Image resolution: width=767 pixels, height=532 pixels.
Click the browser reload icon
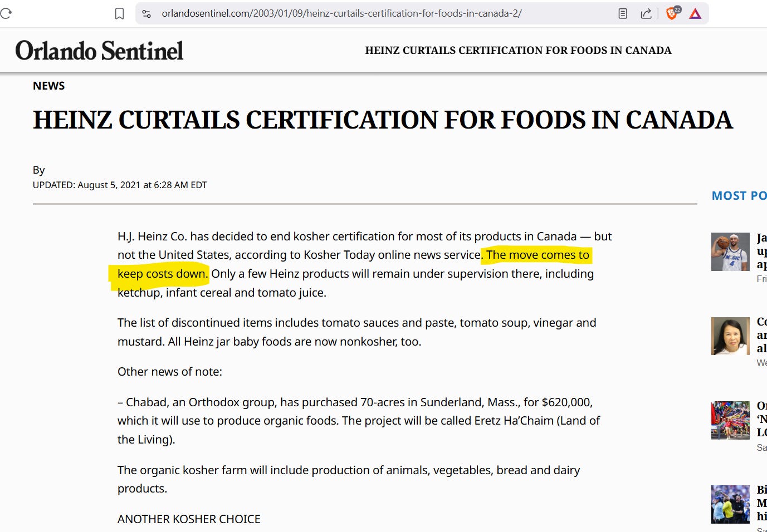(6, 13)
